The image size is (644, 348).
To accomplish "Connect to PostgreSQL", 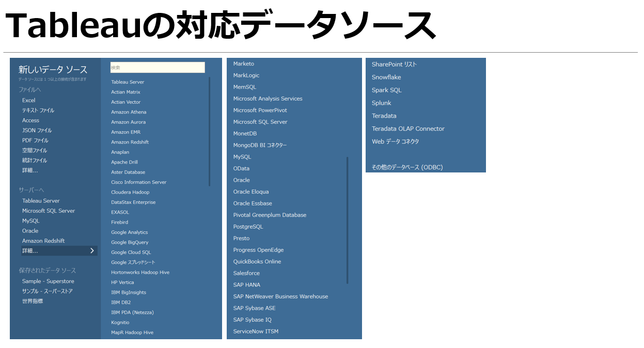I will coord(248,227).
